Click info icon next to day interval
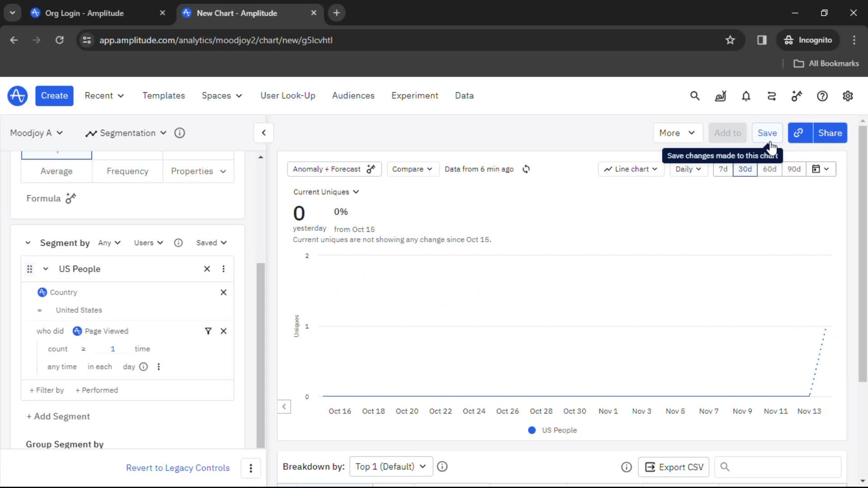868x488 pixels. pos(143,367)
